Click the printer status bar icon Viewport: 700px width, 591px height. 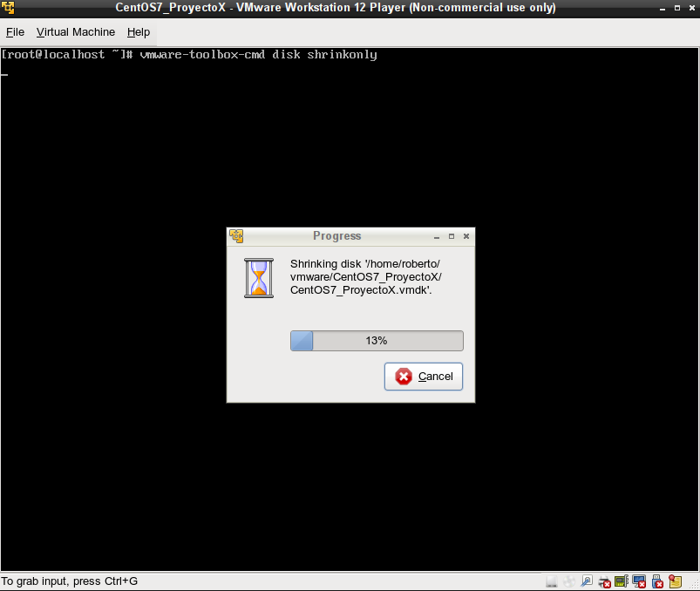click(x=604, y=581)
